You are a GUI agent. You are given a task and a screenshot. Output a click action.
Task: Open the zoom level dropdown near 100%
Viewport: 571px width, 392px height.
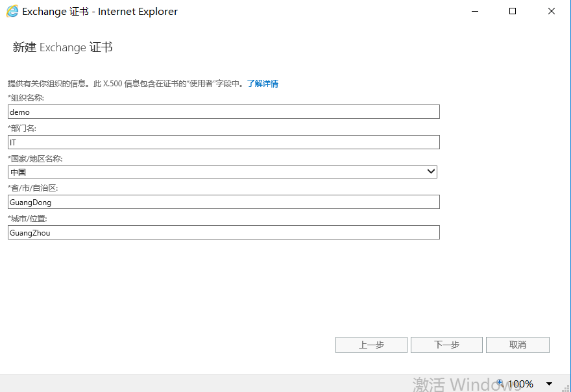[549, 384]
